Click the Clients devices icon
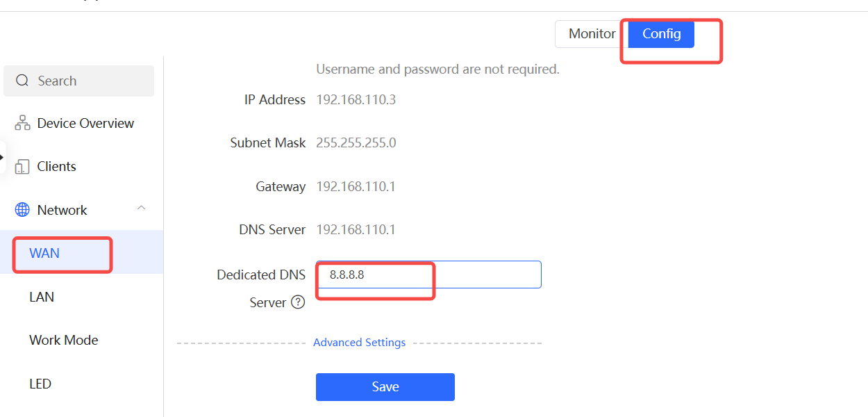Screen dimensions: 868x417 (x=23, y=167)
